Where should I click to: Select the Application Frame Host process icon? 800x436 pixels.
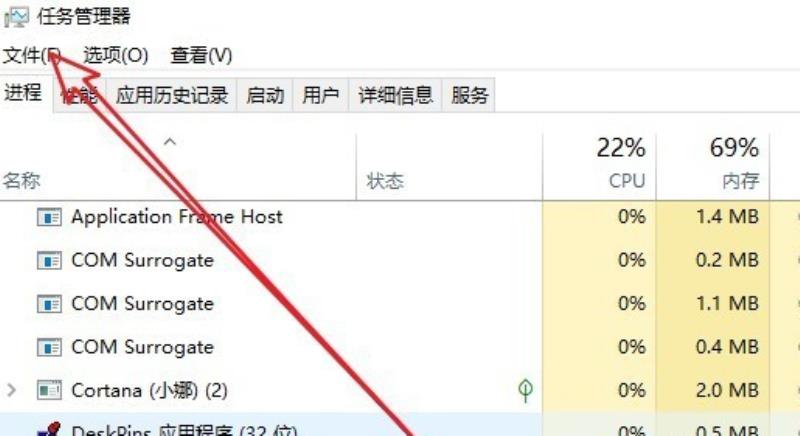coord(49,217)
